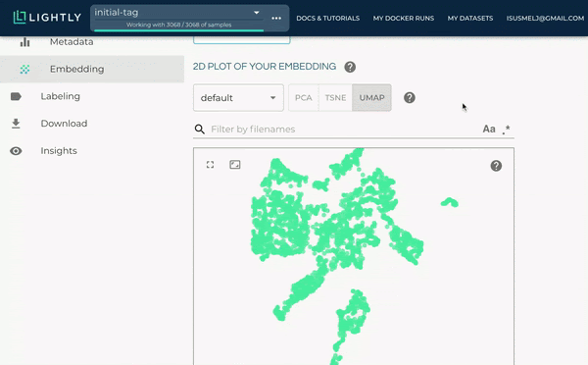588x365 pixels.
Task: Go to Docs & Tutorials
Action: (327, 18)
